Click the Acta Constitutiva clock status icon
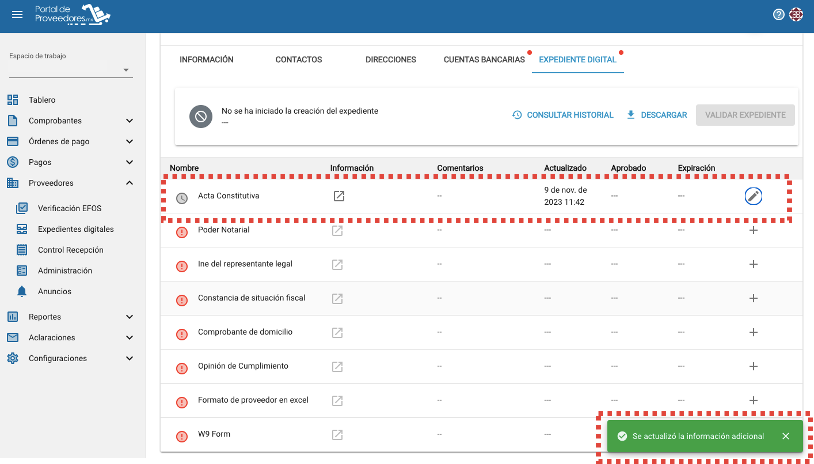 tap(181, 198)
